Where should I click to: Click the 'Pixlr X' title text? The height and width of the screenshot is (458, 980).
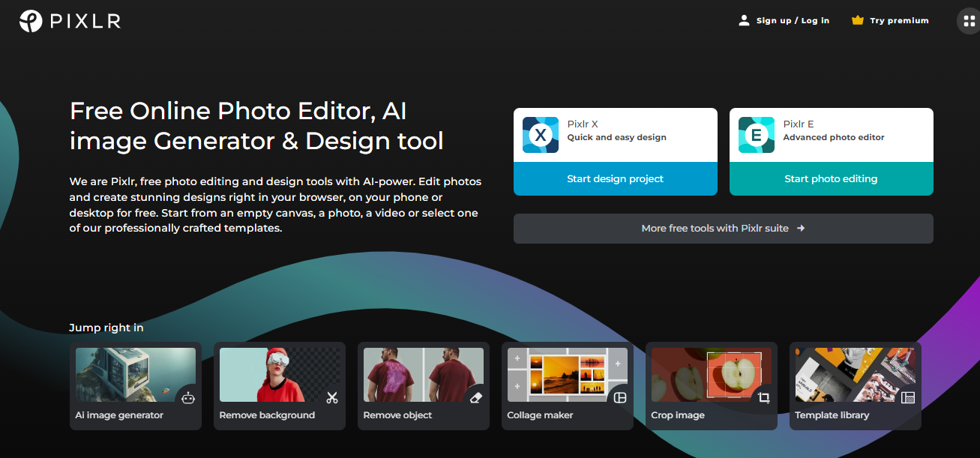(583, 124)
